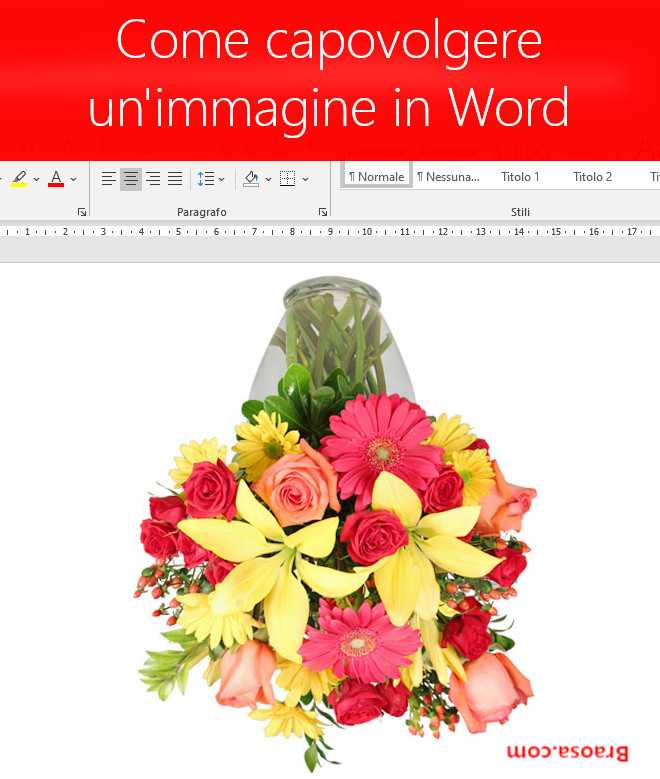Expand the shading color dropdown arrow
The width and height of the screenshot is (660, 779).
point(268,179)
